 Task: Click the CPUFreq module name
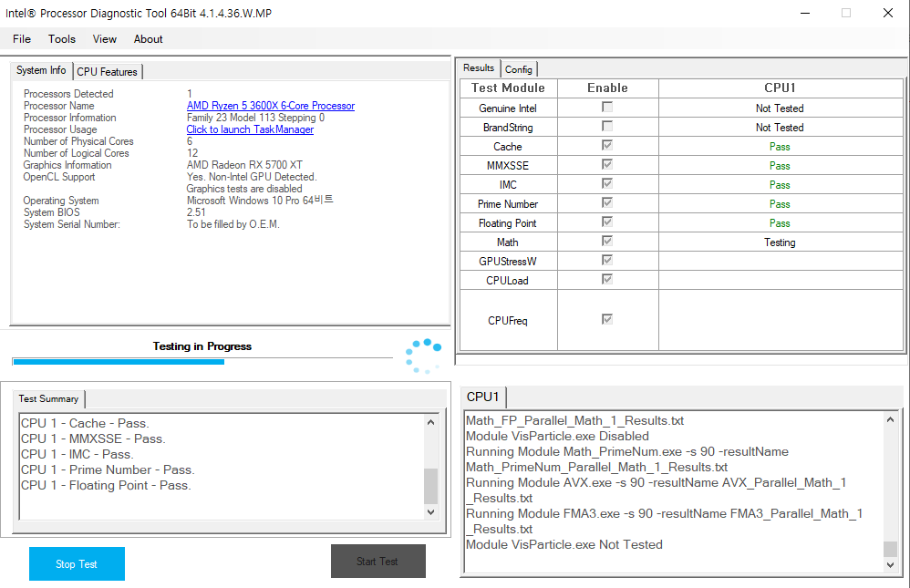pos(508,321)
